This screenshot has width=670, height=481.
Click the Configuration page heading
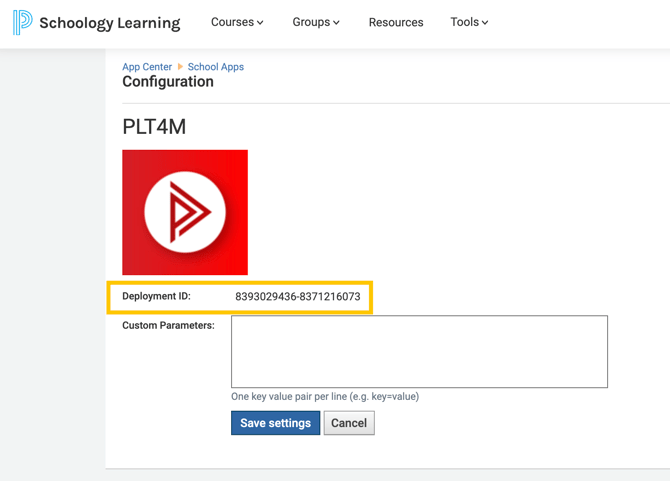coord(168,82)
